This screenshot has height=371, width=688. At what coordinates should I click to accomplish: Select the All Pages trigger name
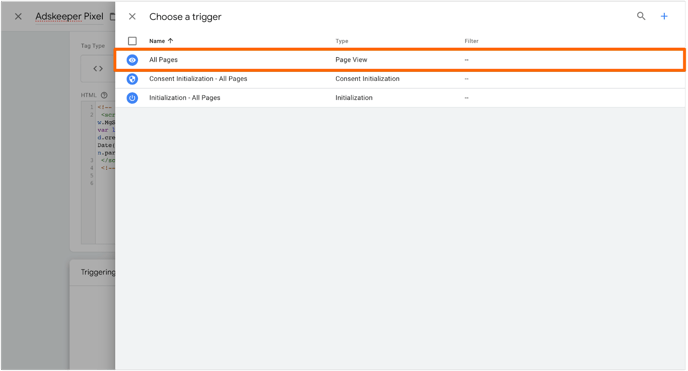pos(163,60)
